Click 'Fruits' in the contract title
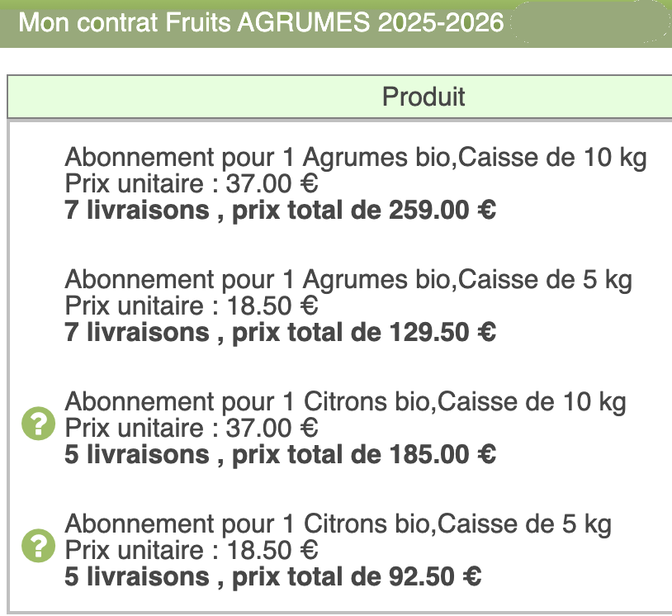This screenshot has width=672, height=616. (197, 22)
